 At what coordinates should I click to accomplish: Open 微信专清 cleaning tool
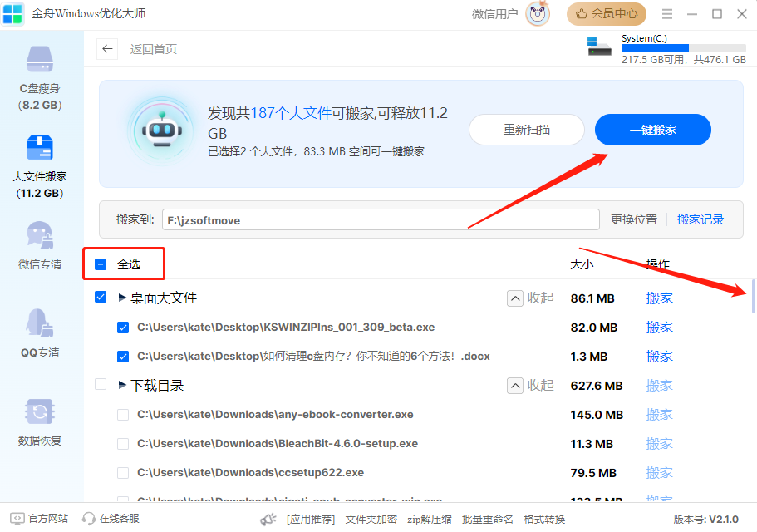click(x=40, y=236)
